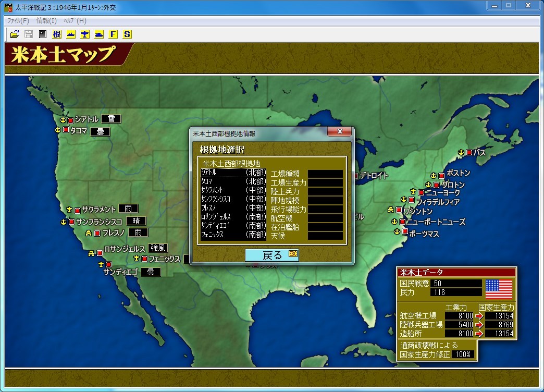Click the 国民戦意 value 50
Screen dimensions: 544x392
tap(456, 284)
